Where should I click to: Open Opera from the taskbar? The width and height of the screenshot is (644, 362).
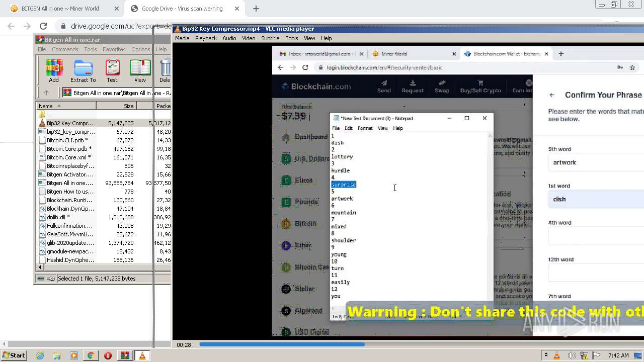point(108,355)
